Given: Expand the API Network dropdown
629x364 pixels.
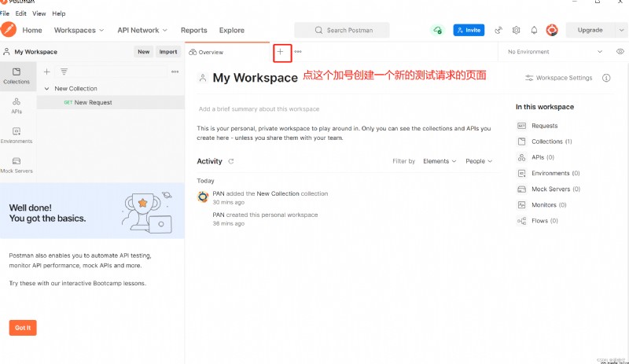Looking at the screenshot, I should [x=142, y=30].
